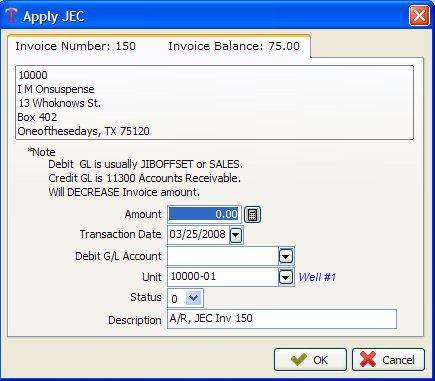Open the Transaction Date calendar dropdown
Viewport: 435px width, 381px height.
point(236,235)
